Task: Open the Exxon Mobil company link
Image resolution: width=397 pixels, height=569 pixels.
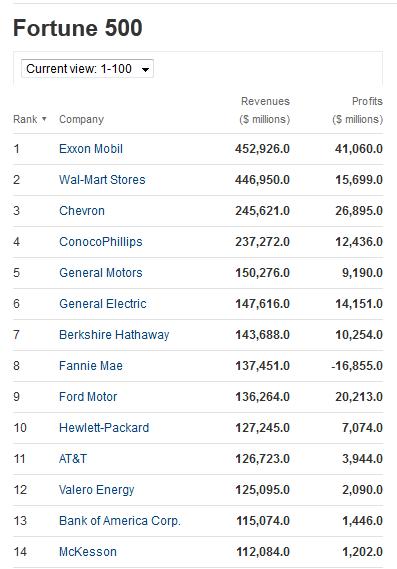Action: [91, 149]
